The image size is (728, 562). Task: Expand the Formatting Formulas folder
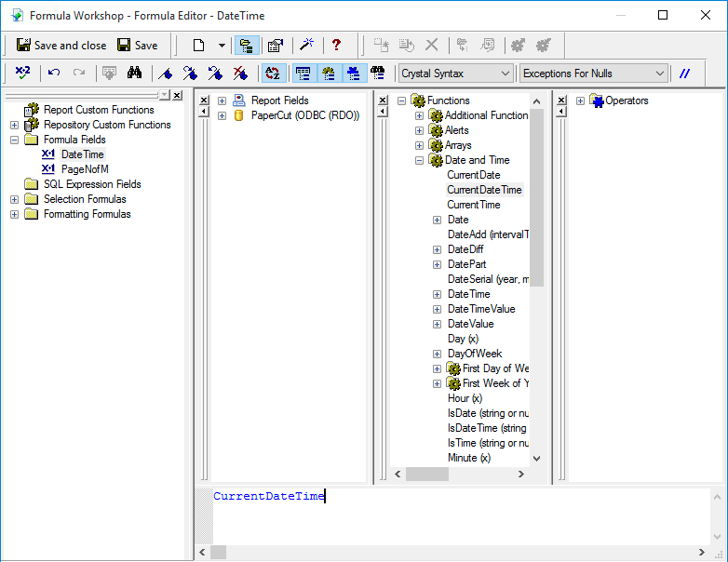(14, 214)
